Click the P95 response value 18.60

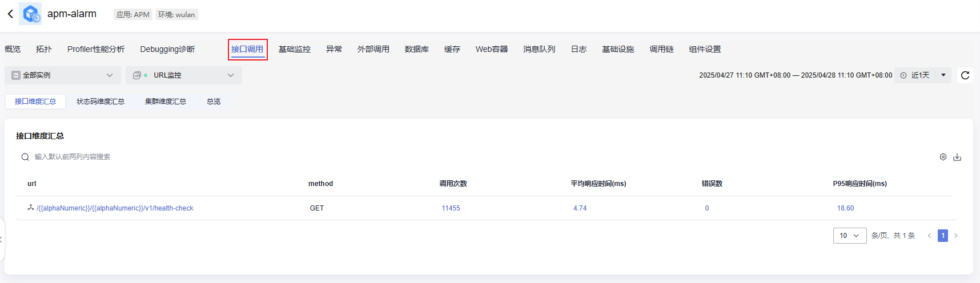click(845, 208)
